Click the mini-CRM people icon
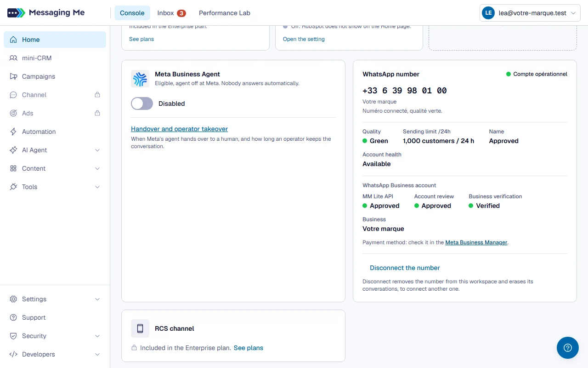The image size is (588, 368). tap(13, 58)
